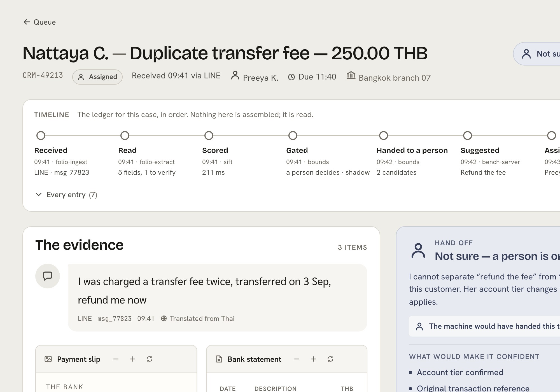This screenshot has height=392, width=560.
Task: Go back to the Queue
Action: pyautogui.click(x=39, y=22)
